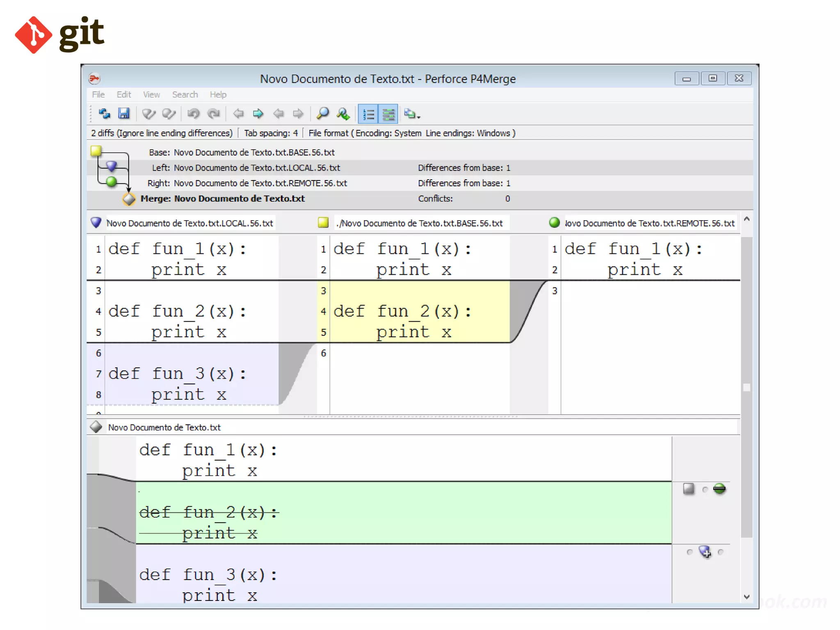Open the diff comparison method dropdown
This screenshot has width=840, height=630.
coord(412,114)
